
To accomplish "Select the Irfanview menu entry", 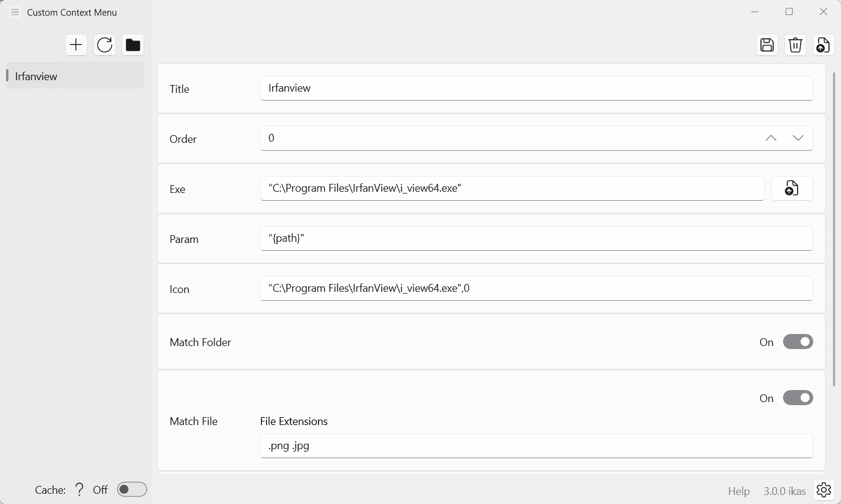I will pos(75,76).
